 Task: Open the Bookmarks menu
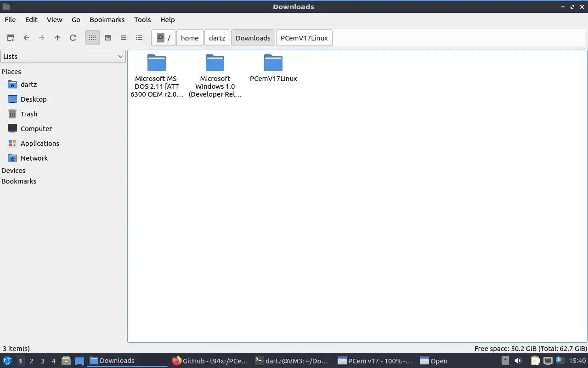click(107, 19)
